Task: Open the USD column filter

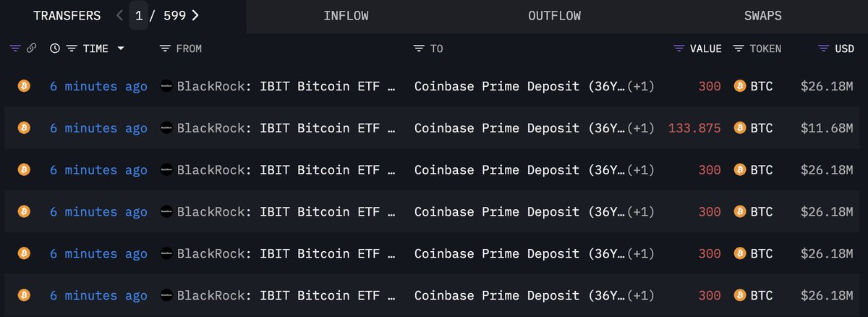Action: pyautogui.click(x=824, y=48)
